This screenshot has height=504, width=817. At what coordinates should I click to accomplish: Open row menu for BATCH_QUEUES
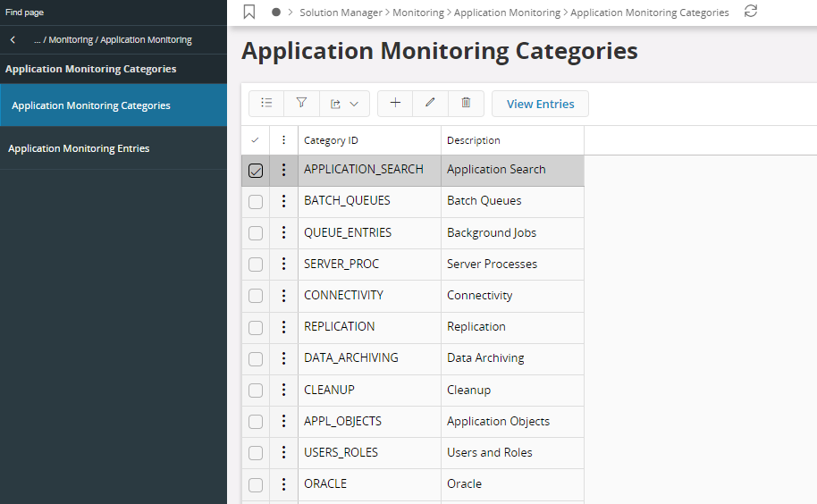click(x=283, y=201)
